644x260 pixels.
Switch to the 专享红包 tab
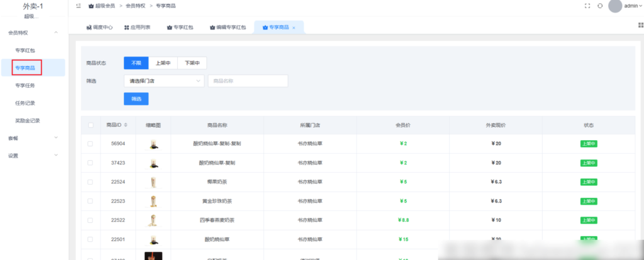click(180, 28)
